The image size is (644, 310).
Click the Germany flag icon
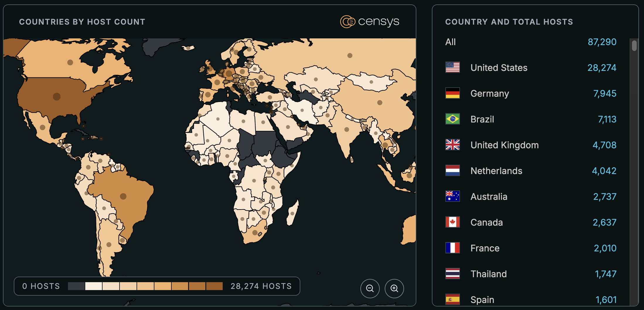click(452, 93)
